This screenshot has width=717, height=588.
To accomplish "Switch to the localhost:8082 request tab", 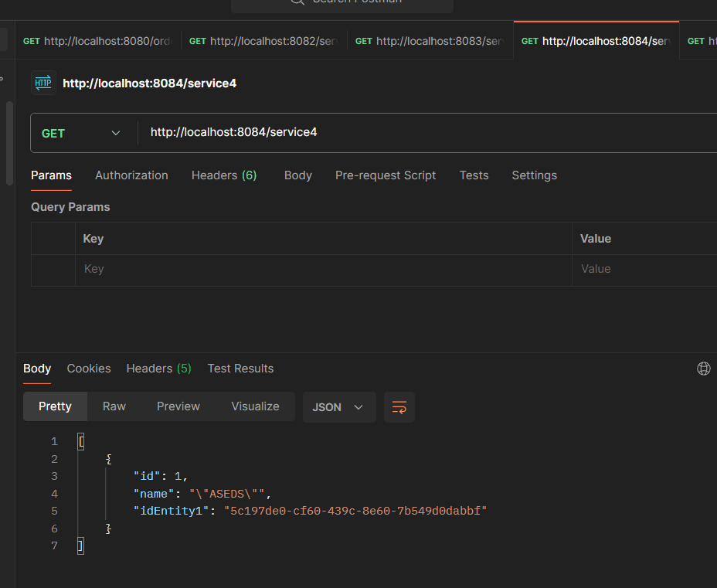I will click(263, 41).
